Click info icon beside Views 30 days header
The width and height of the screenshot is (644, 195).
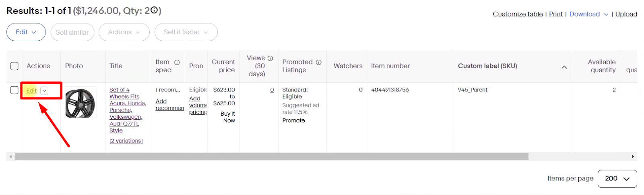click(x=270, y=58)
